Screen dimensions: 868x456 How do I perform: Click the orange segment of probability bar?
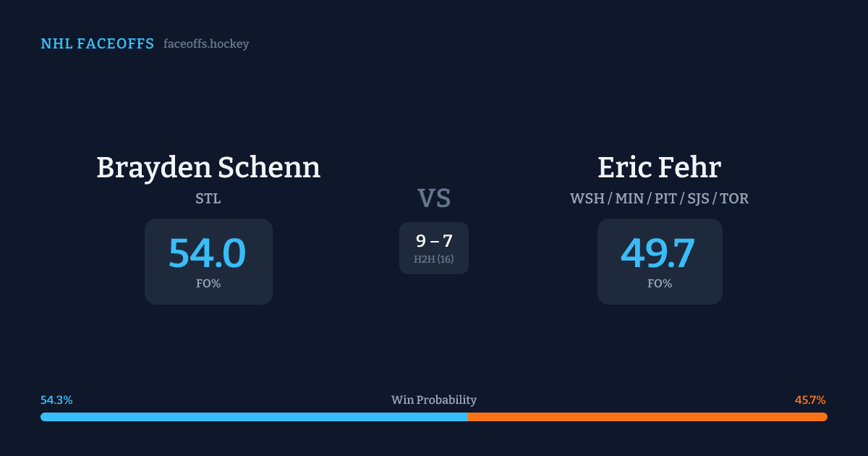647,417
